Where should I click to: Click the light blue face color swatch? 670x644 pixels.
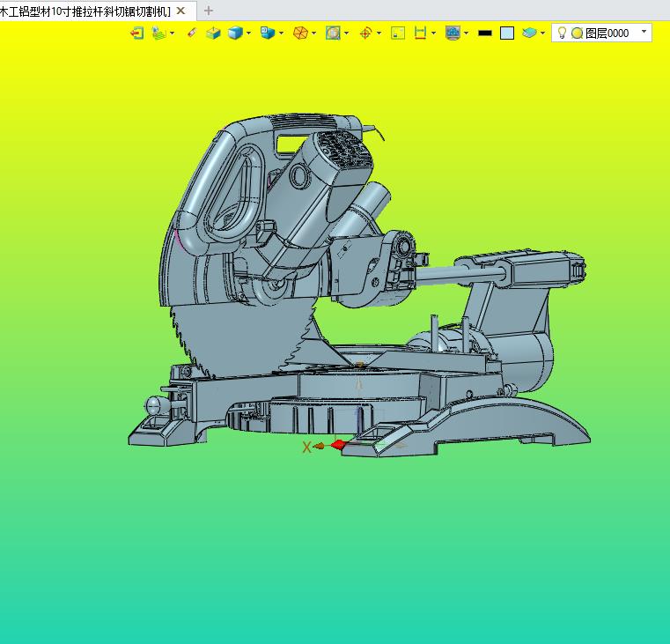(507, 33)
